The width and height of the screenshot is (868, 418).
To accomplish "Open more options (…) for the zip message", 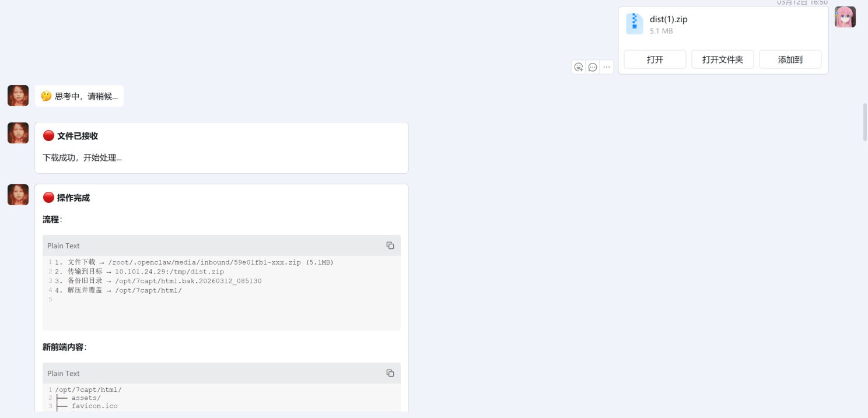I will (607, 67).
